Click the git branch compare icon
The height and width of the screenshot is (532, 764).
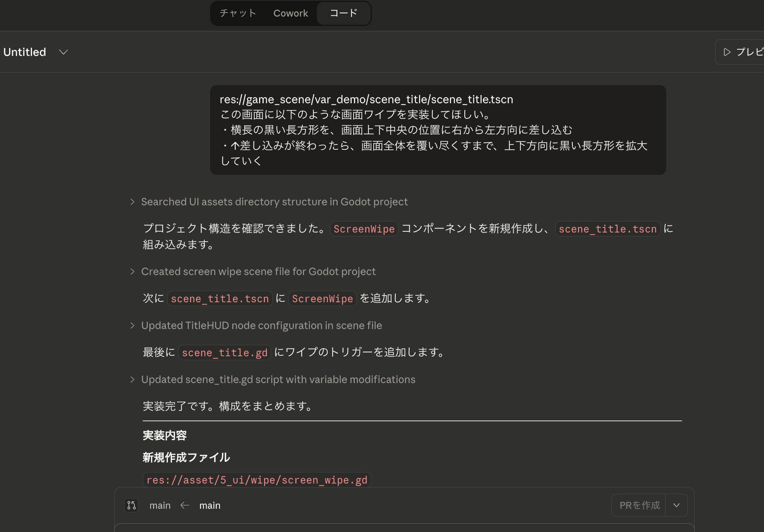coord(131,505)
